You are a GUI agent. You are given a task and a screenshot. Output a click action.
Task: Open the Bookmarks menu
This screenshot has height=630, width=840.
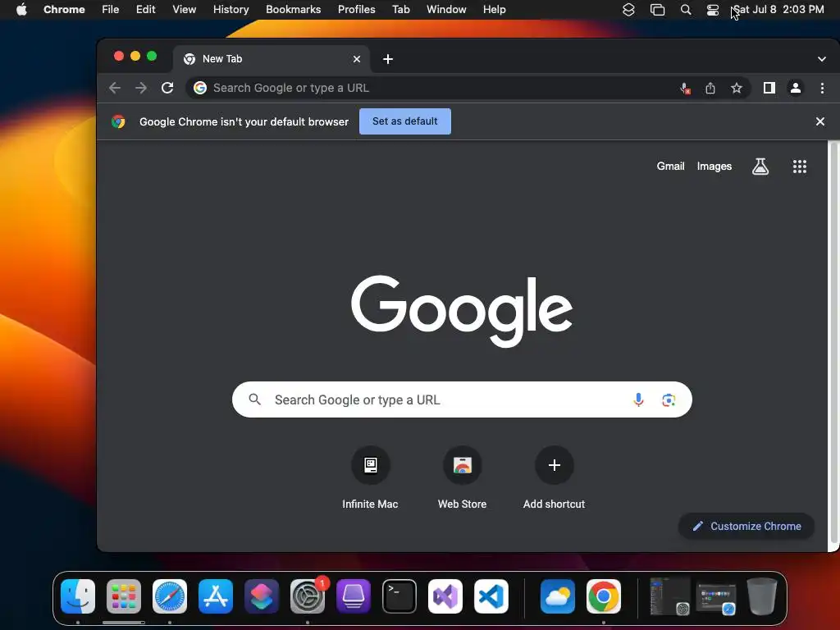[294, 10]
